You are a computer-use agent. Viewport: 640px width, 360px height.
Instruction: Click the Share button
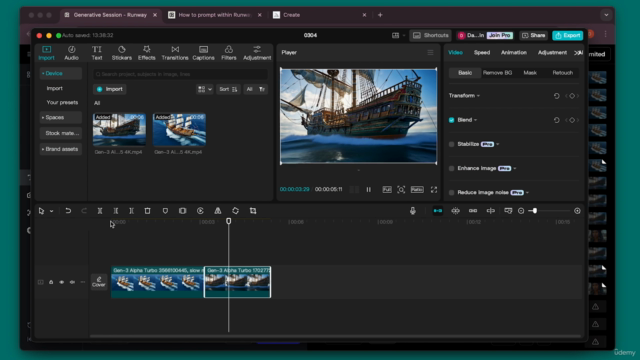[533, 36]
